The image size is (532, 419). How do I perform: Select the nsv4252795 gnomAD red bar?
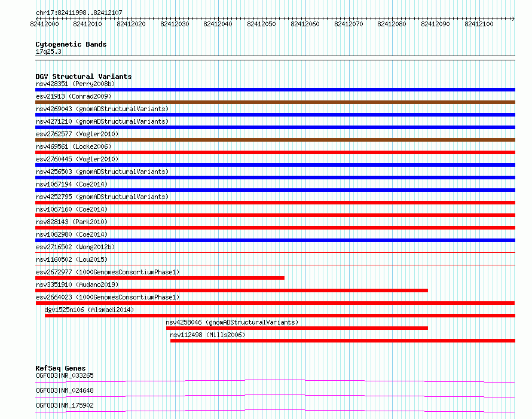[x=275, y=203]
